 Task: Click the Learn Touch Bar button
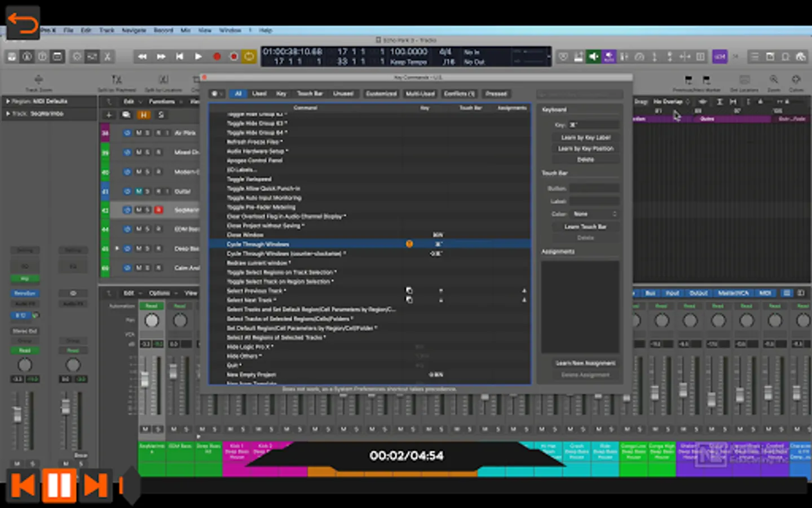click(585, 226)
